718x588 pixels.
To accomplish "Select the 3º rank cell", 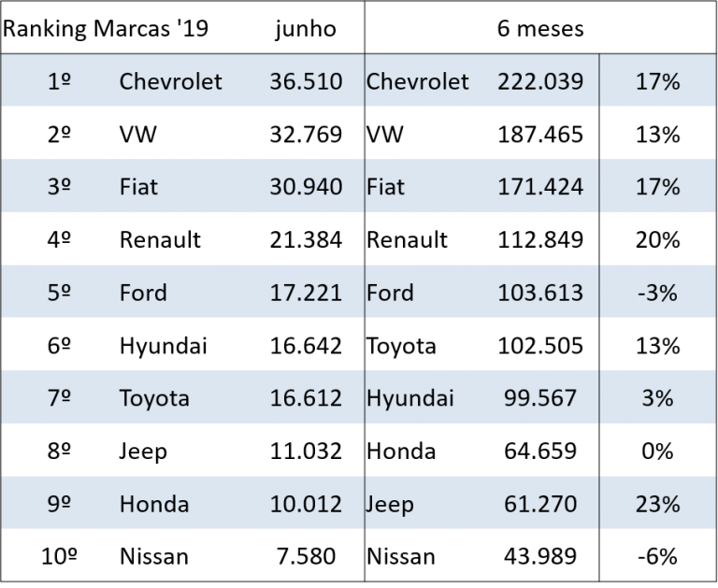I will [59, 187].
